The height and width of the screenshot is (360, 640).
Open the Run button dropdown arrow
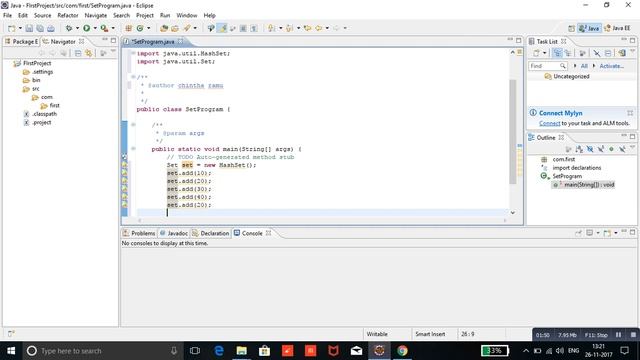click(x=95, y=28)
